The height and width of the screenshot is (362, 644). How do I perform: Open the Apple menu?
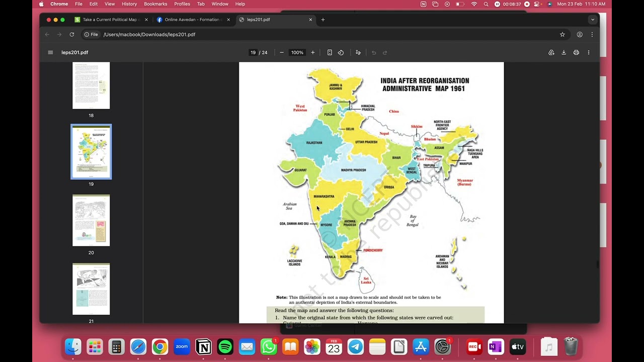click(x=41, y=4)
